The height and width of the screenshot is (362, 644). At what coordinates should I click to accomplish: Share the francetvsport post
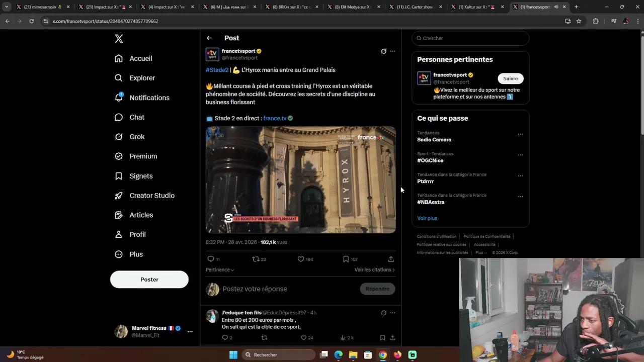tap(391, 259)
